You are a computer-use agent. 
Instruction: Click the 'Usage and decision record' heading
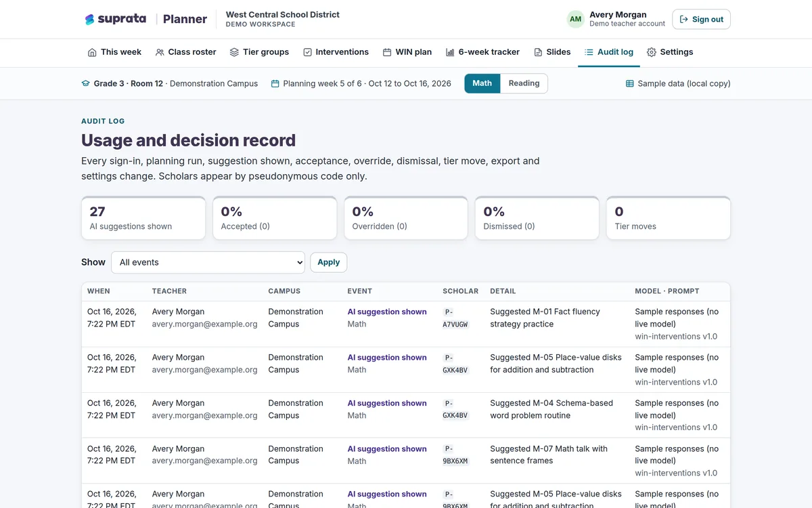pyautogui.click(x=188, y=140)
